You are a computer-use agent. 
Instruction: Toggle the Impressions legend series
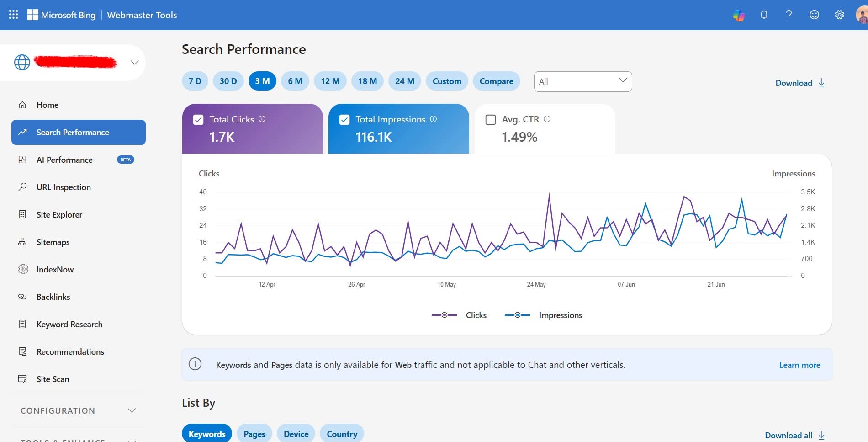[543, 315]
